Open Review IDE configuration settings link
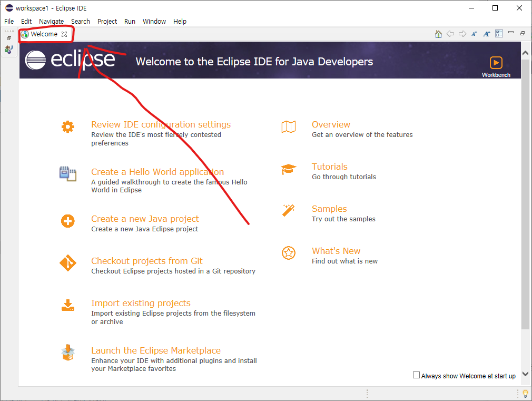The width and height of the screenshot is (532, 401). (161, 124)
